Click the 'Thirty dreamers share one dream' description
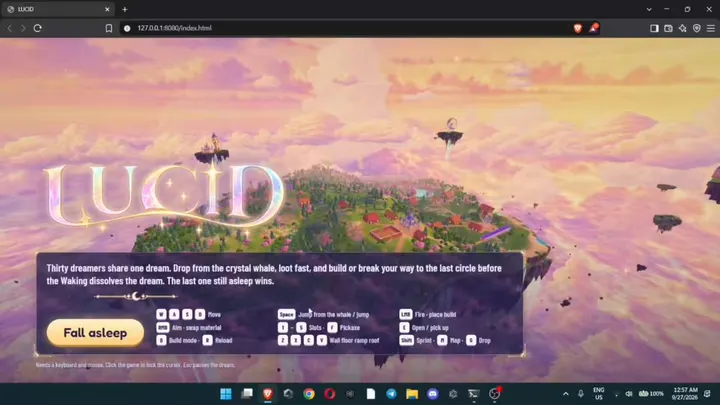 pos(274,274)
